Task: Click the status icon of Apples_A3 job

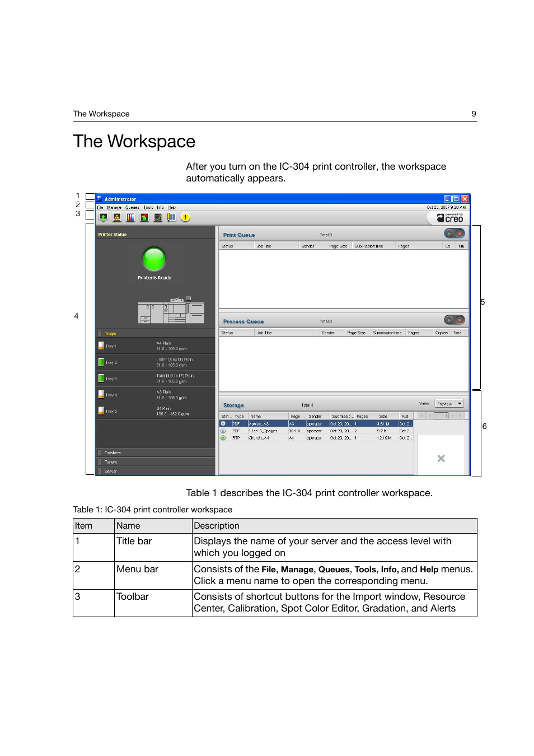Action: click(223, 423)
